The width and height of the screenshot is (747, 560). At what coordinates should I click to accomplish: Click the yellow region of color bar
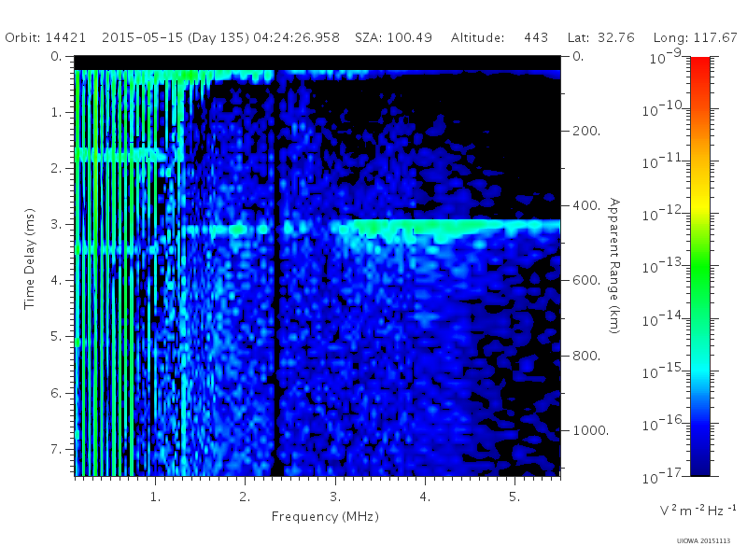tap(700, 203)
